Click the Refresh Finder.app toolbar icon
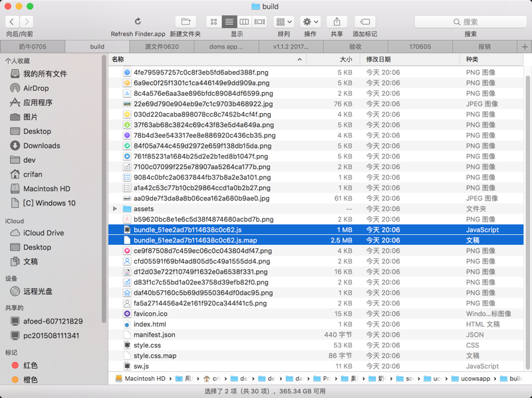Viewport: 532px width, 398px height. coord(138,22)
